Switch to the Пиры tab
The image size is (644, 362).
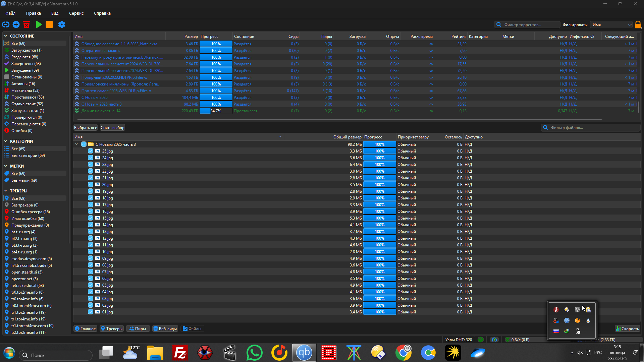click(x=138, y=329)
